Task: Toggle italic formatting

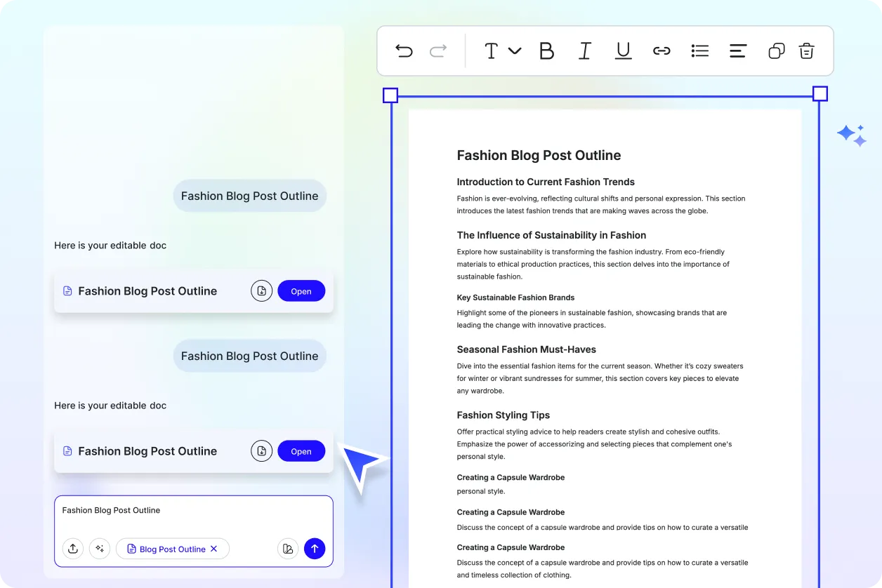Action: coord(584,51)
